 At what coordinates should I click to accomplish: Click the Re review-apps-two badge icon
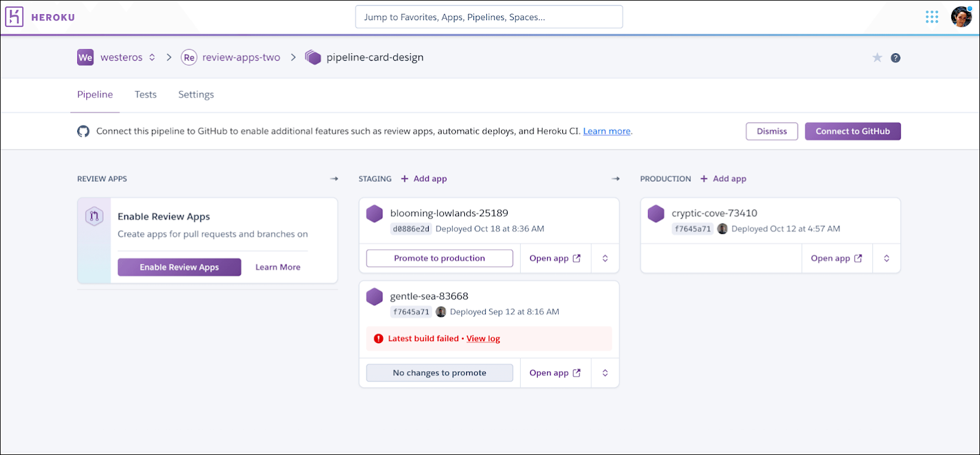coord(189,58)
